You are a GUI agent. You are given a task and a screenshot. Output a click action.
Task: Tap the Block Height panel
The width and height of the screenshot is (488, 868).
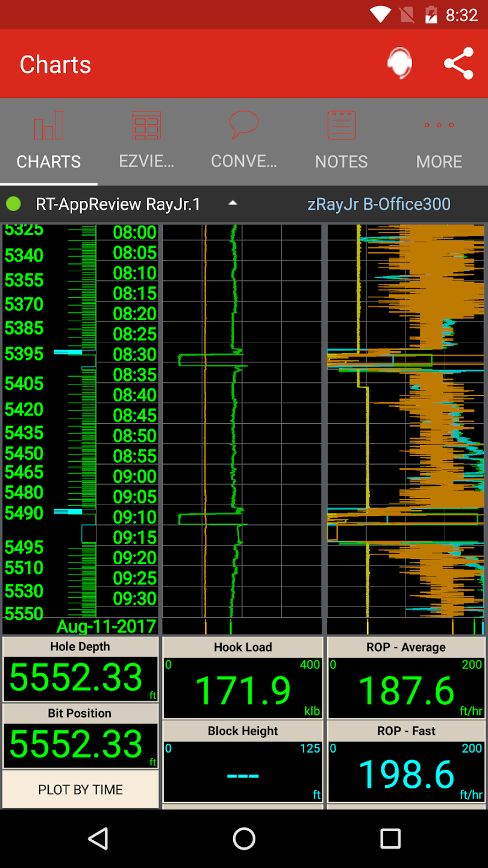[x=243, y=762]
